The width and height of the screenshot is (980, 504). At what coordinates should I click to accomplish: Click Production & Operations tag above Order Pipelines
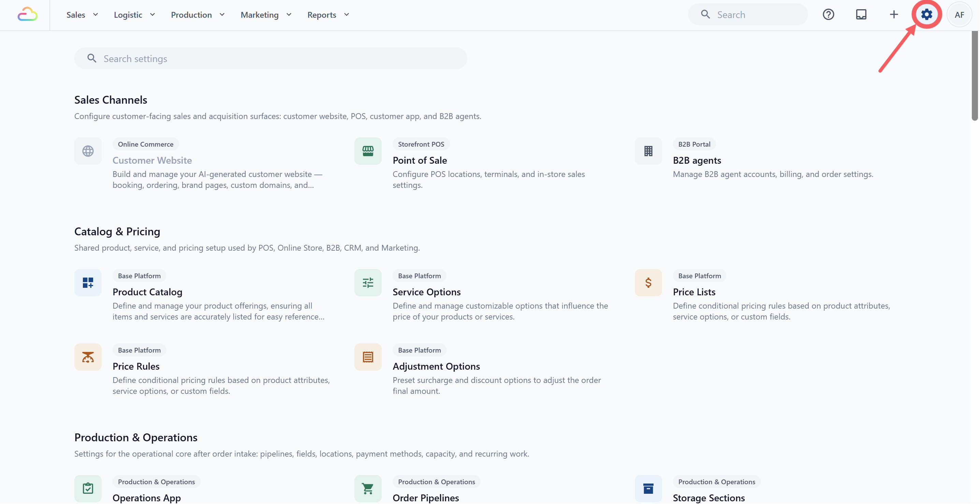click(x=436, y=481)
